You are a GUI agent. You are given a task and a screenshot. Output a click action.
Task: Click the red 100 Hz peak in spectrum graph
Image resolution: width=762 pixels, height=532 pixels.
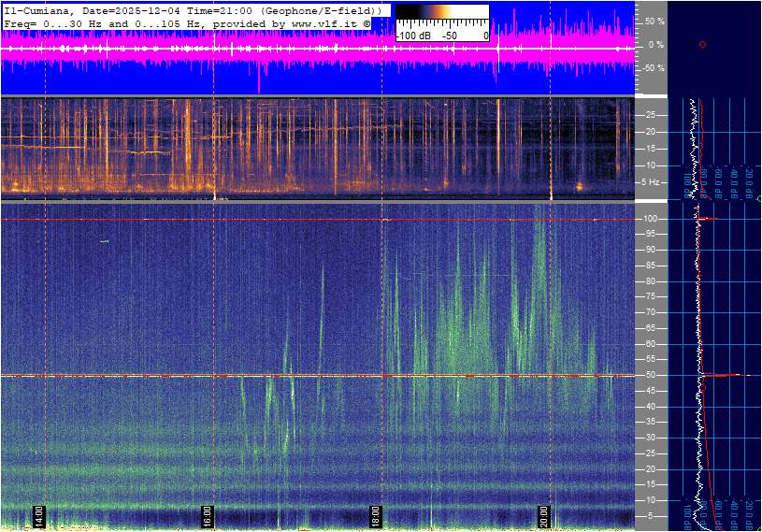pyautogui.click(x=710, y=219)
